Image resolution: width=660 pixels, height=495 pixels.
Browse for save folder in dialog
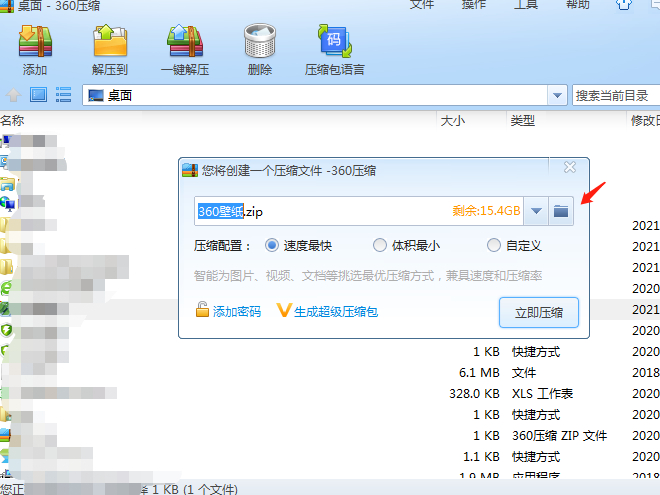pos(561,211)
